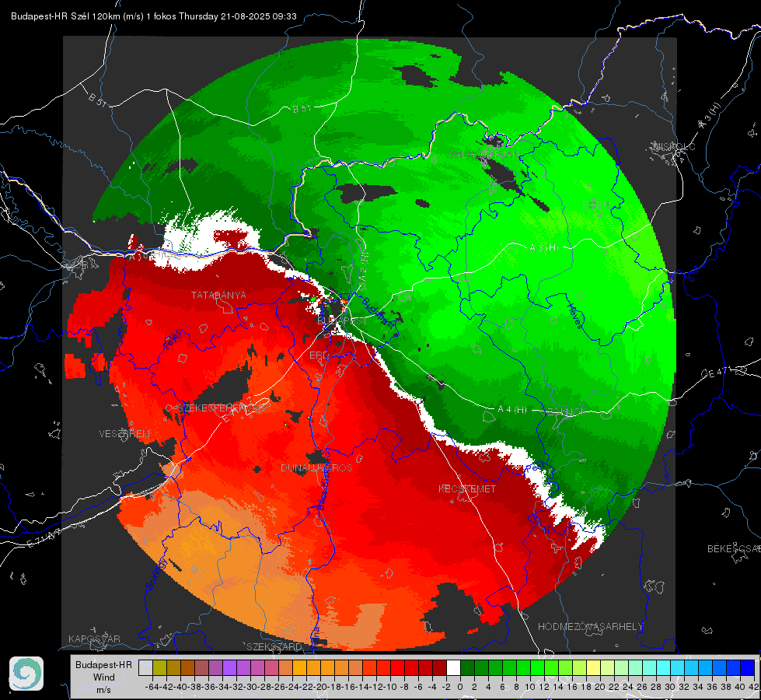Screen dimensions: 761x700
Task: Select the dark blue 40 to 42 swatch
Action: pos(748,667)
